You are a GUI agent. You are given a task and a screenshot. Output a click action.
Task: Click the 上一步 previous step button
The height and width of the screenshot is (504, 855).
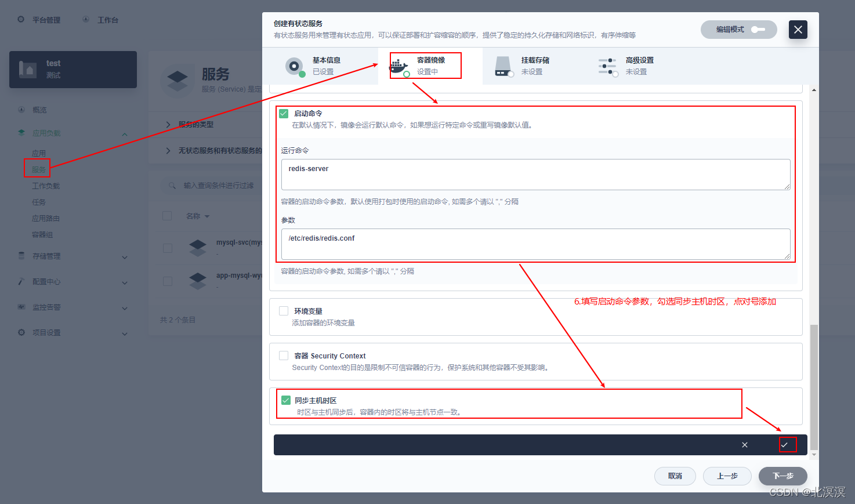(727, 476)
